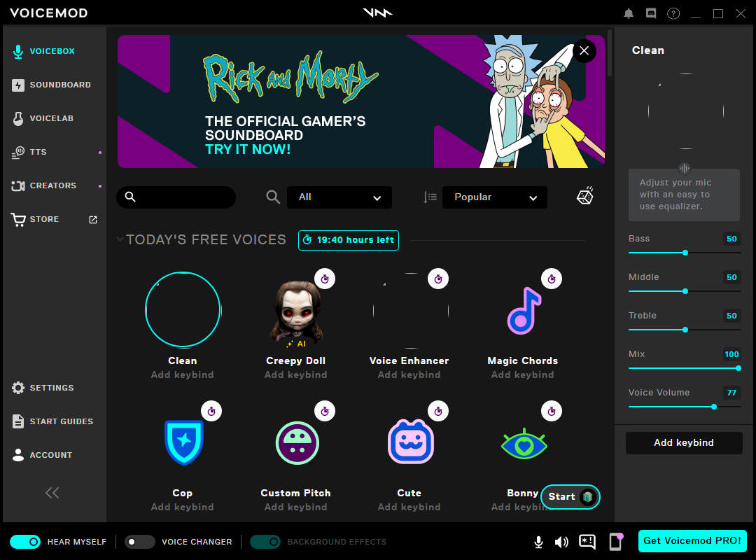Select the Cop voice shield icon

(x=183, y=443)
